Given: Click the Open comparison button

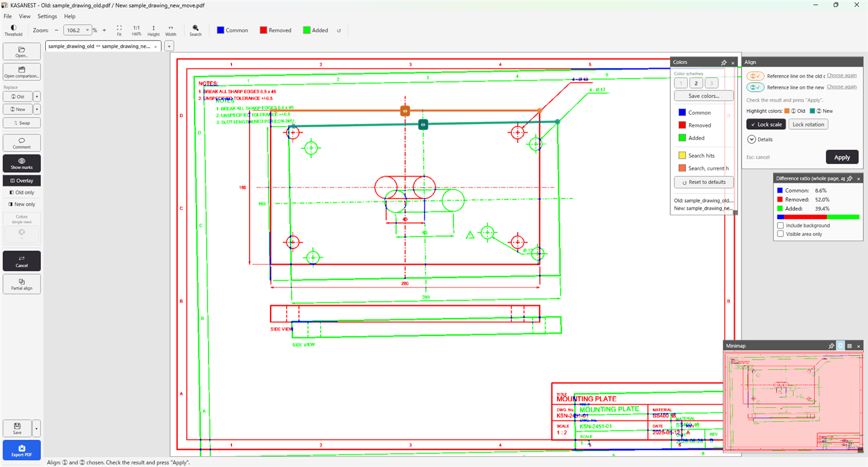Looking at the screenshot, I should coord(22,72).
